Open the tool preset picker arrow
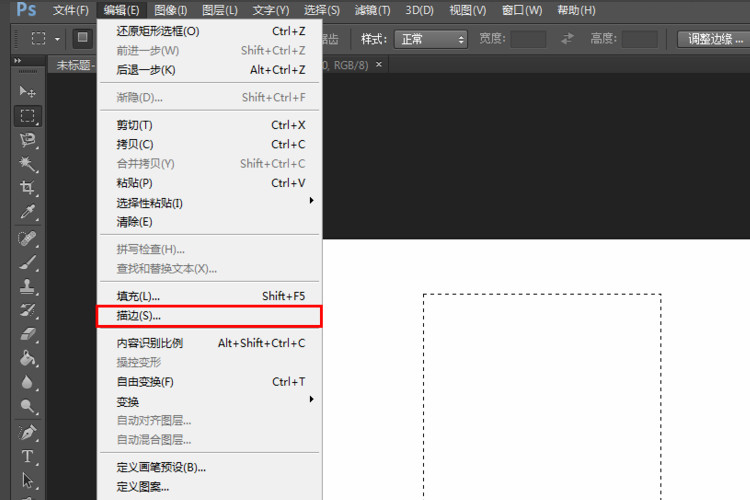750x500 pixels. point(57,39)
